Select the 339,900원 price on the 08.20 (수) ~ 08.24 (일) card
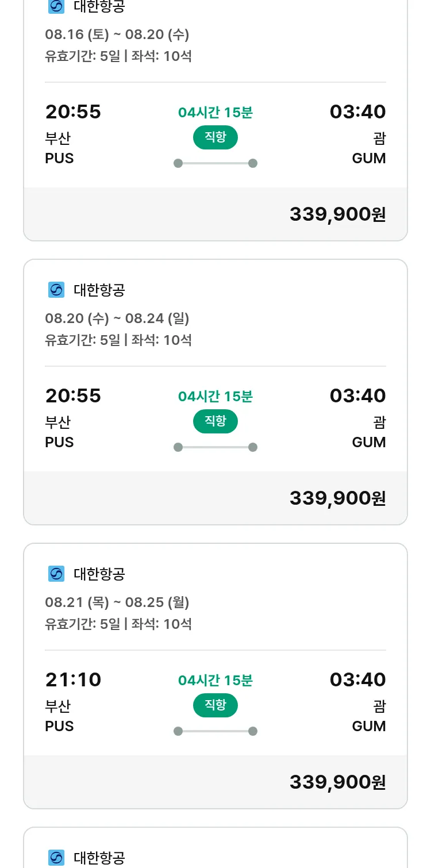The image size is (431, 868). click(337, 498)
